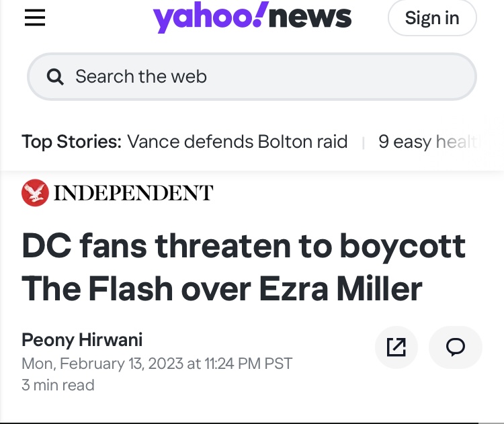Open the hamburger navigation menu
This screenshot has width=504, height=424.
pos(35,18)
